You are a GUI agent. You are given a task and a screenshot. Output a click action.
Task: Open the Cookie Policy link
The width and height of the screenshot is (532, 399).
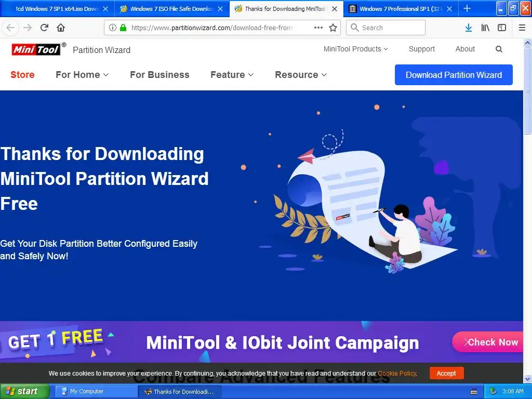click(x=397, y=373)
